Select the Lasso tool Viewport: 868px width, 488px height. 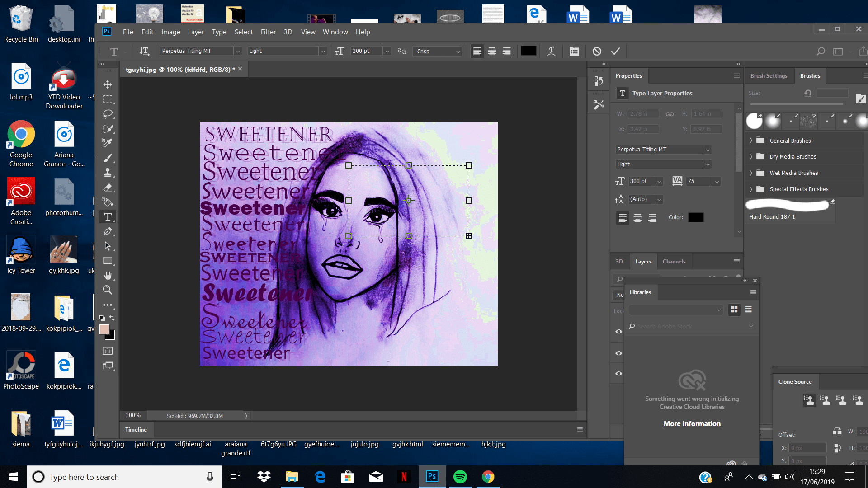pyautogui.click(x=108, y=113)
